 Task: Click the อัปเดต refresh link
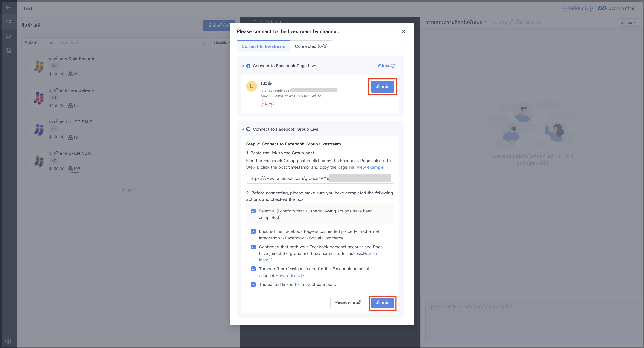coord(386,66)
